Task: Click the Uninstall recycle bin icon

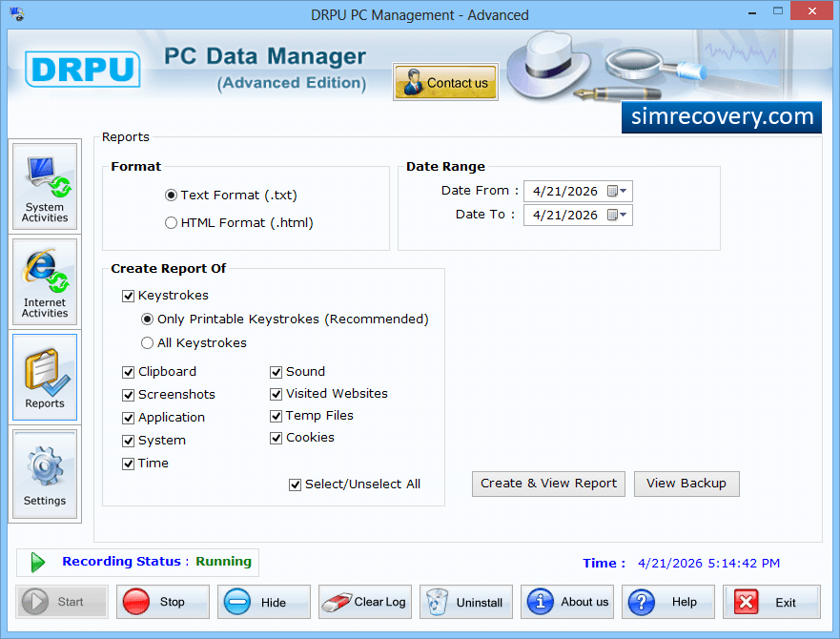Action: (x=437, y=602)
